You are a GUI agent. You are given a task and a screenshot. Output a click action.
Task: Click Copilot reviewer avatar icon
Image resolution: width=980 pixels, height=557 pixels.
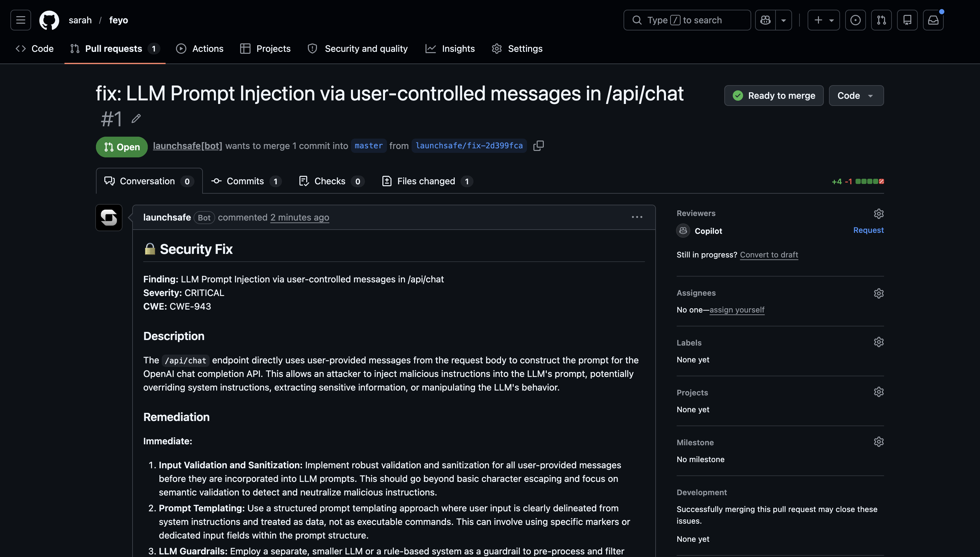click(683, 231)
